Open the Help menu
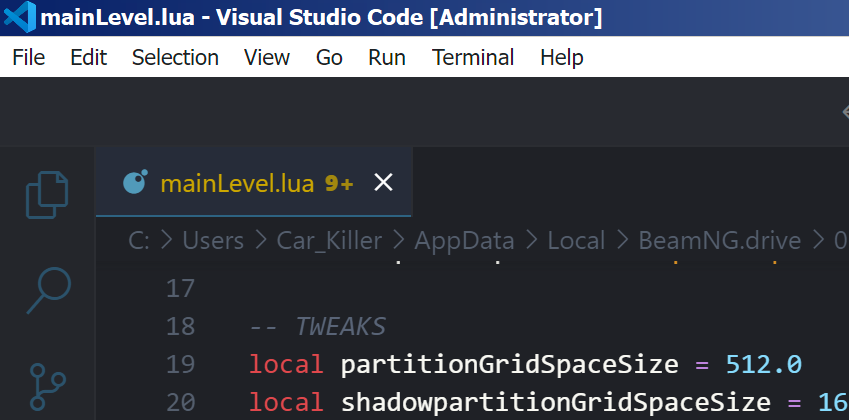 pyautogui.click(x=561, y=58)
